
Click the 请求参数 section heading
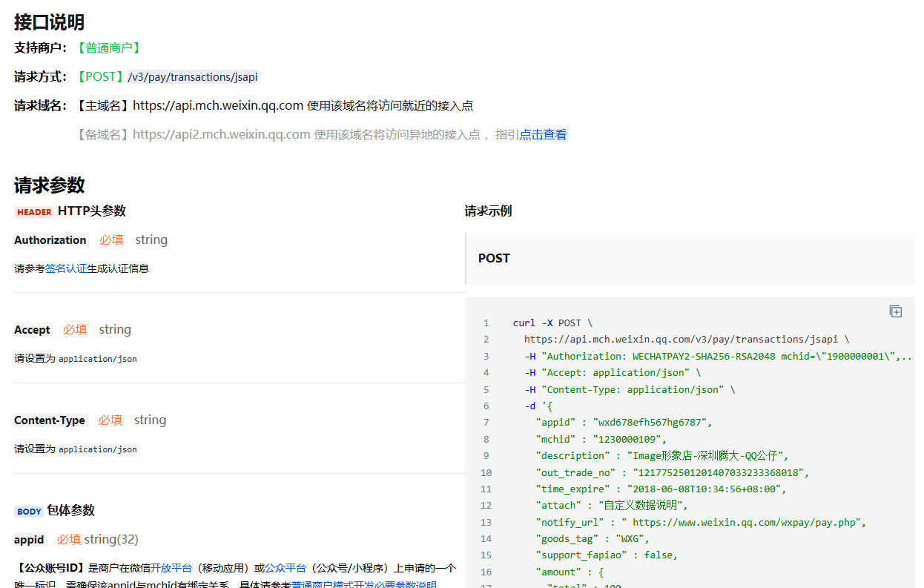click(x=50, y=185)
